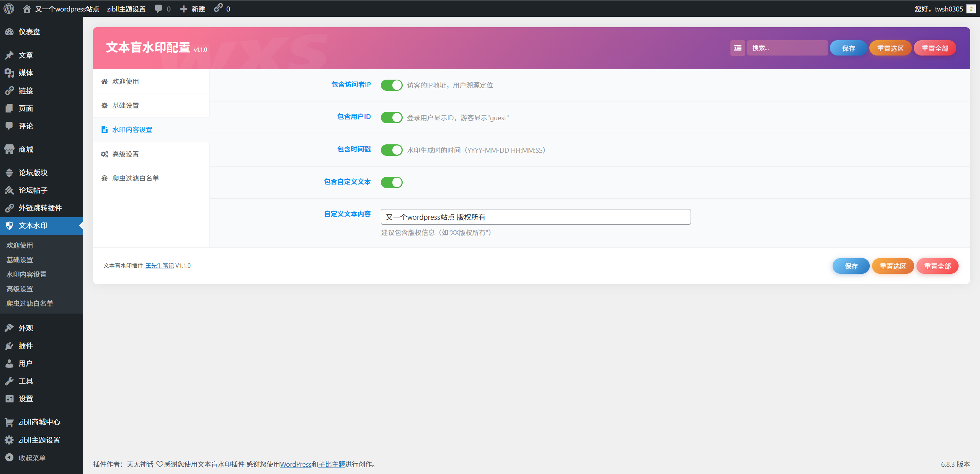Click the user avatar in top-right corner
980x474 pixels.
[971, 9]
